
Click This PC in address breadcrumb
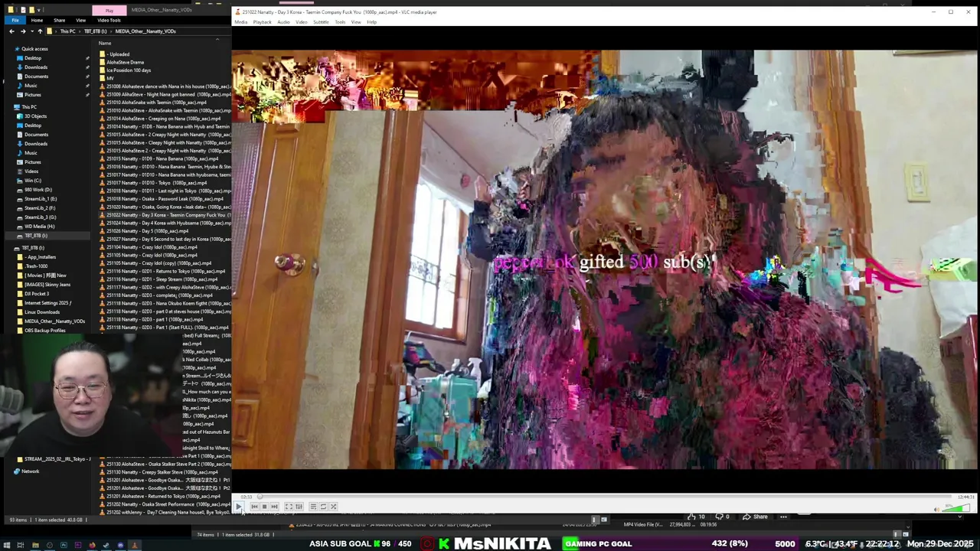[x=67, y=31]
